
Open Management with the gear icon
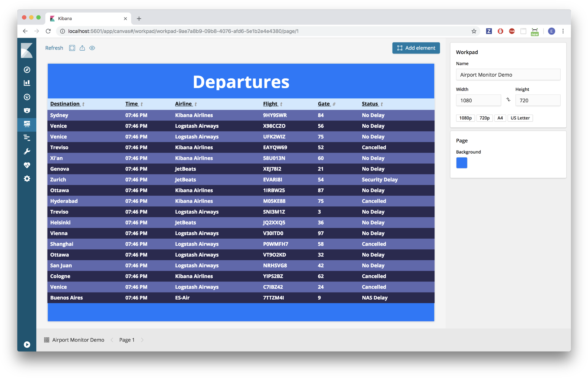(x=27, y=178)
